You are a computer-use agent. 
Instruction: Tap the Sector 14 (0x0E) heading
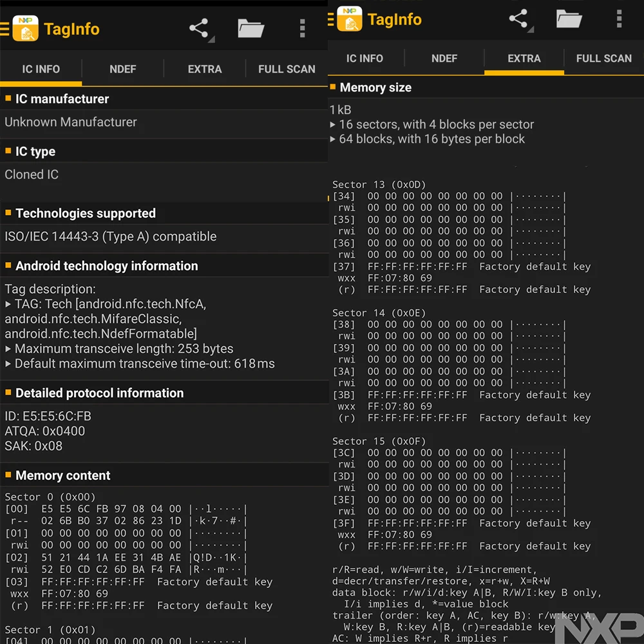[379, 312]
